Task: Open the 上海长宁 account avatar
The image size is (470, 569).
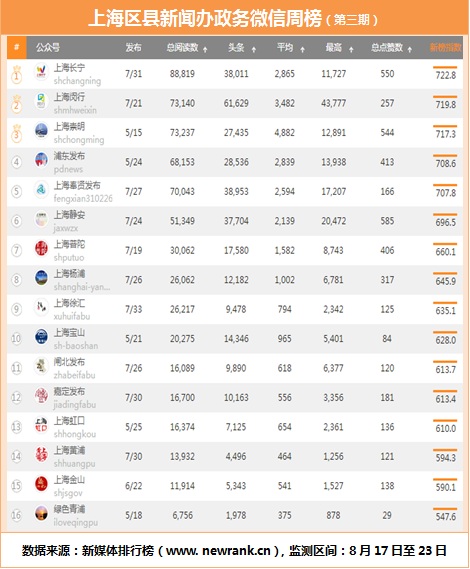Action: coord(41,71)
